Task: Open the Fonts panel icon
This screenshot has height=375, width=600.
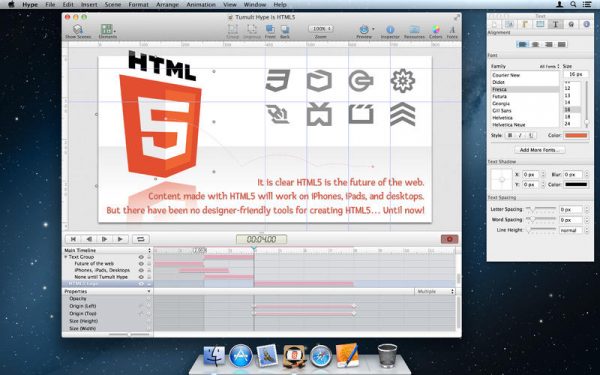Action: click(x=452, y=29)
